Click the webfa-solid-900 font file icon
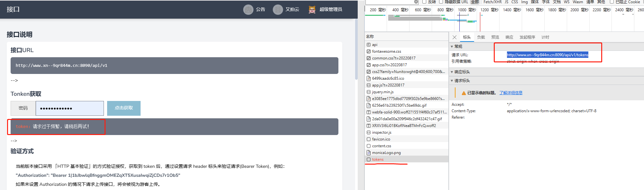The height and width of the screenshot is (190, 644). pos(369,112)
